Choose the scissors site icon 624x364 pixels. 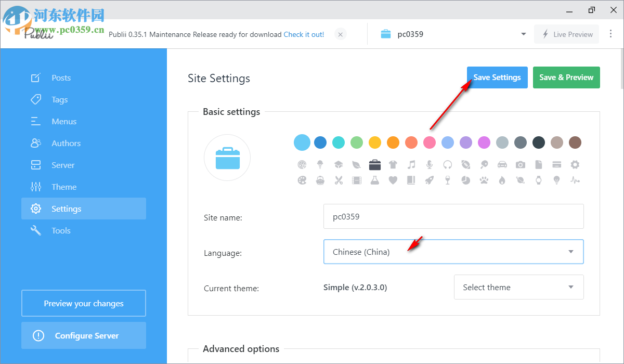pyautogui.click(x=339, y=180)
